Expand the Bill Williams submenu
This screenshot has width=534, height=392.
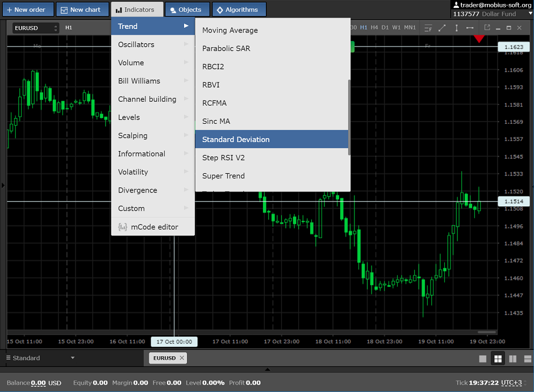[x=153, y=81]
